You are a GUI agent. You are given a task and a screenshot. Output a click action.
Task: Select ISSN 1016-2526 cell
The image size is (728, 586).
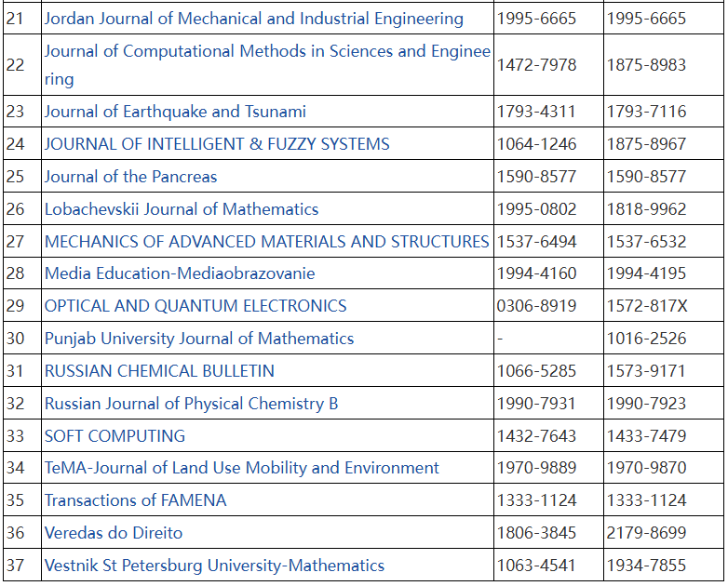664,339
